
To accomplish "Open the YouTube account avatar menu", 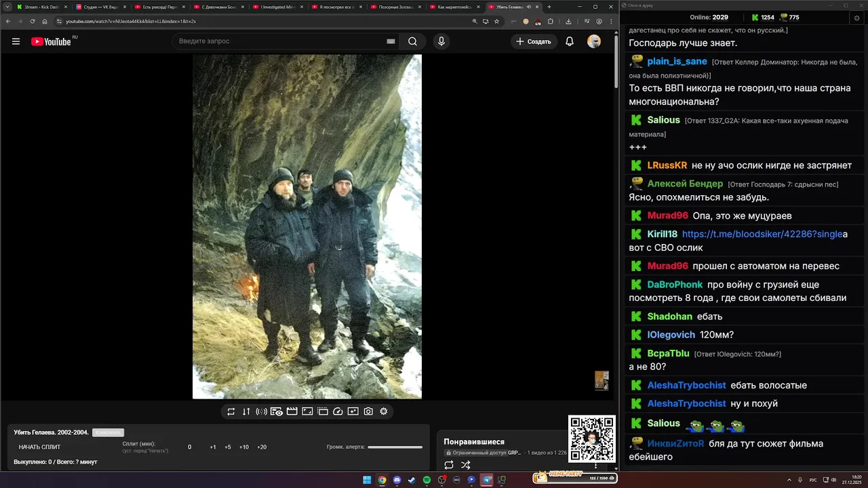I will 594,41.
